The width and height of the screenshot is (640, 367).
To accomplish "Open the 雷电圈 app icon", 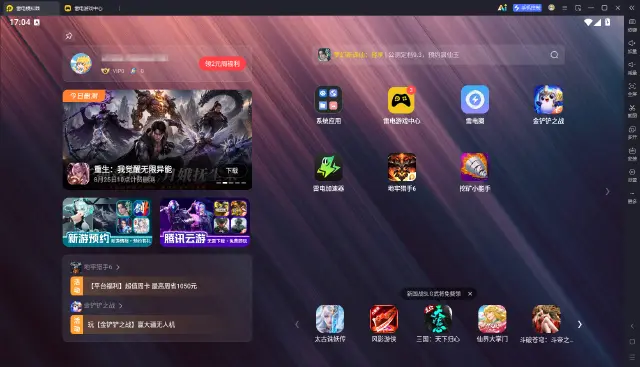I will pos(475,99).
